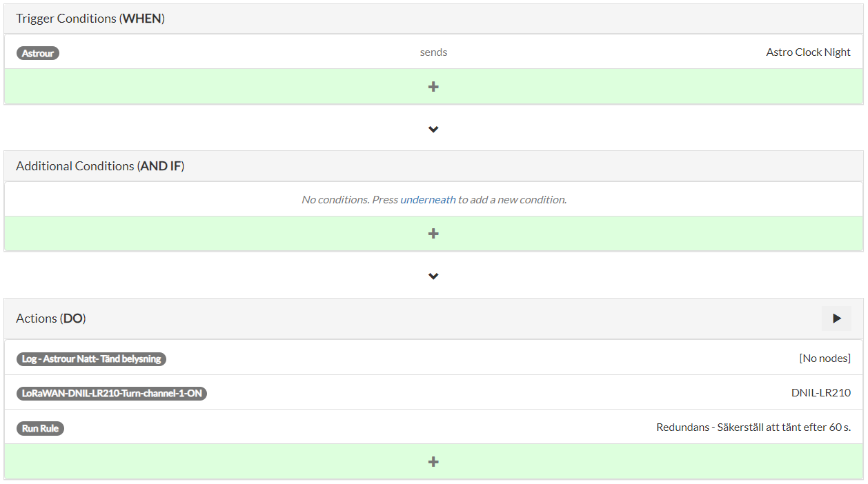Add a new action with plus
This screenshot has height=484, width=868.
[433, 462]
